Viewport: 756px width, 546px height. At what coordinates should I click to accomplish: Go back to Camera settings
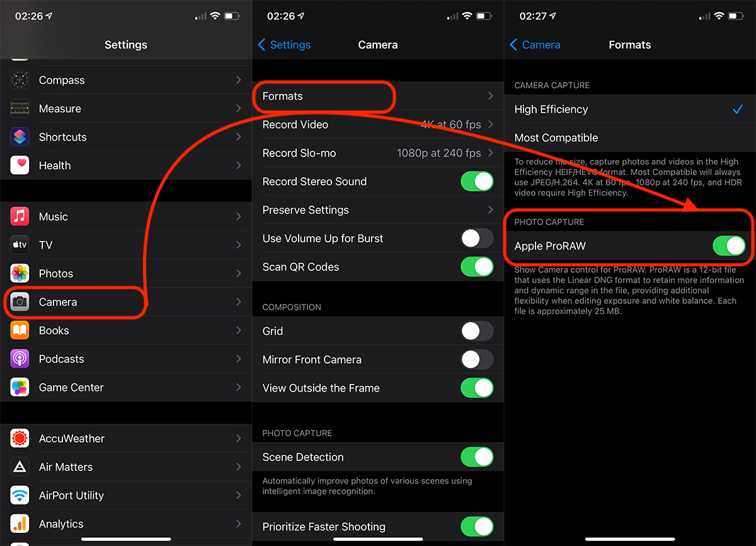click(x=535, y=45)
